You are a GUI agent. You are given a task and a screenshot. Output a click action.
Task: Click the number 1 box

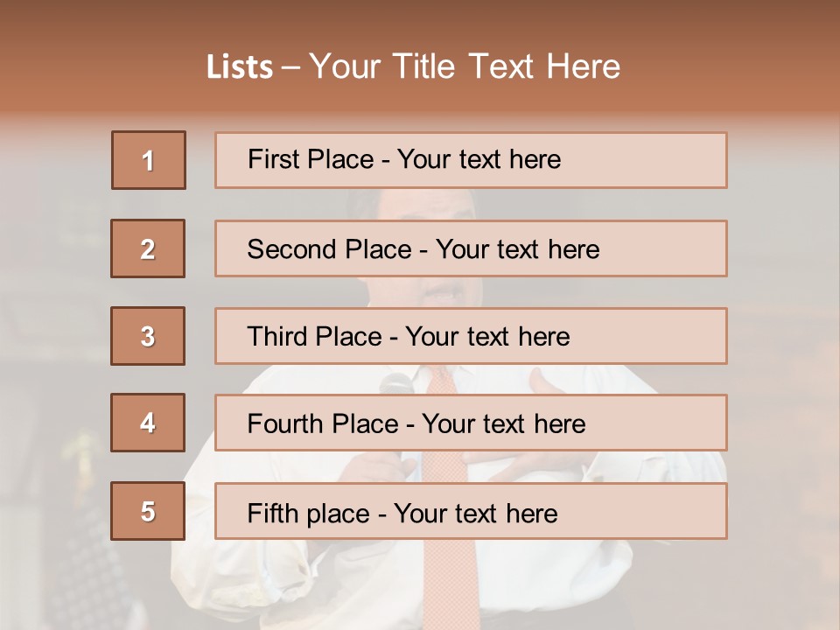pyautogui.click(x=149, y=160)
